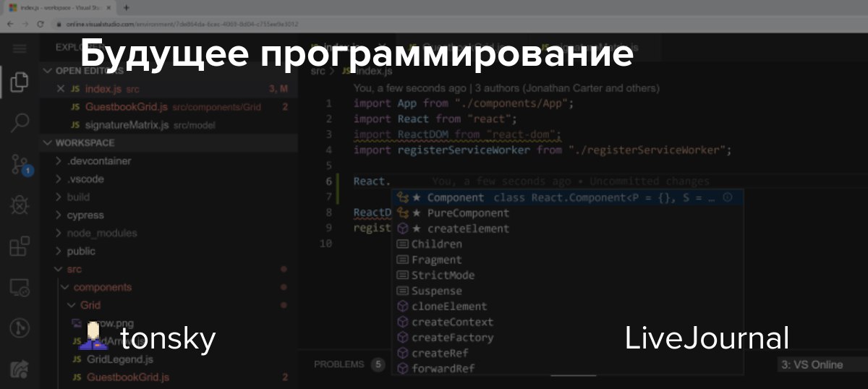Click the 'index.js' breadcrumb above the editor
Screen dimensions: 868x389
(374, 71)
